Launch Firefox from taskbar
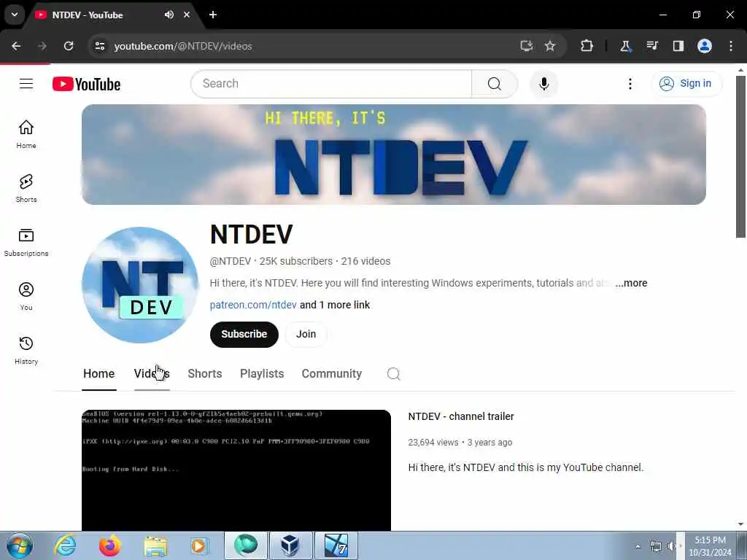This screenshot has height=560, width=747. pos(109,545)
